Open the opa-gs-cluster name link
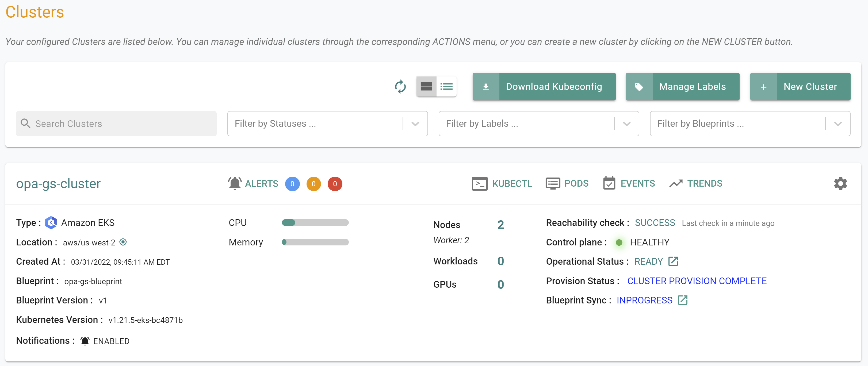This screenshot has width=868, height=366. 58,184
